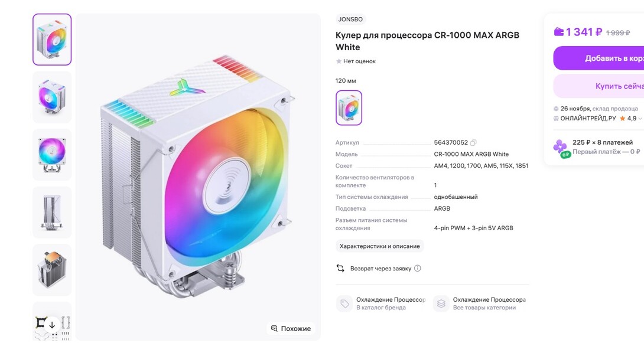
Task: Copy the article number 564370052
Action: point(473,143)
